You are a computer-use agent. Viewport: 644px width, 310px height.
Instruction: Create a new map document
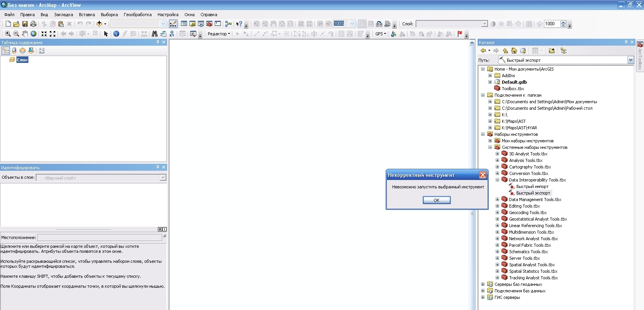pyautogui.click(x=8, y=24)
